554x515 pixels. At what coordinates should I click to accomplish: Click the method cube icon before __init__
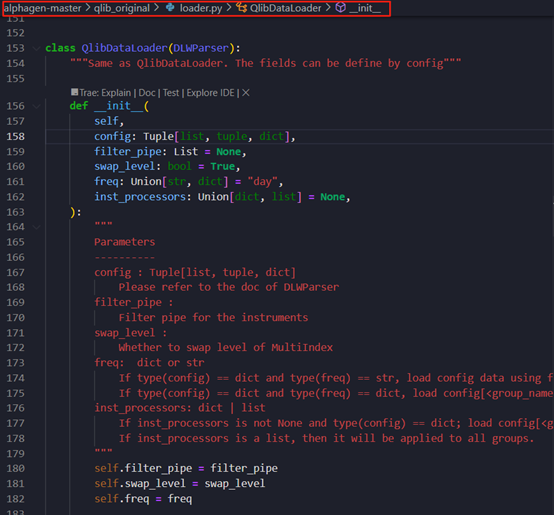coord(340,7)
